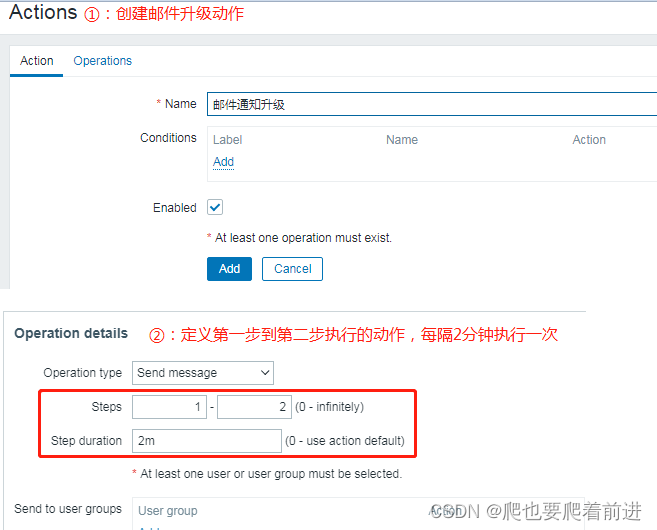Open the Operations tab
This screenshot has height=530, width=657.
pos(103,61)
